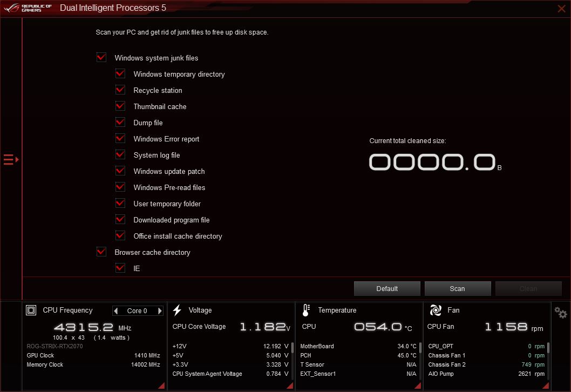Click the Temperature thermometer icon
The height and width of the screenshot is (392, 571).
point(306,310)
